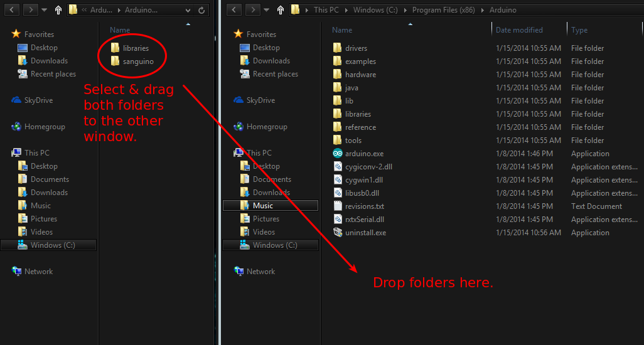The height and width of the screenshot is (345, 644).
Task: Click Recent places under left Favorites
Action: tap(53, 74)
